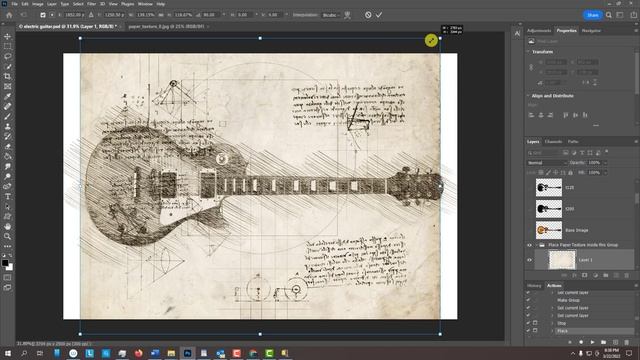Screen dimensions: 640x360
Task: Select the Pen tool
Action: [x=7, y=187]
